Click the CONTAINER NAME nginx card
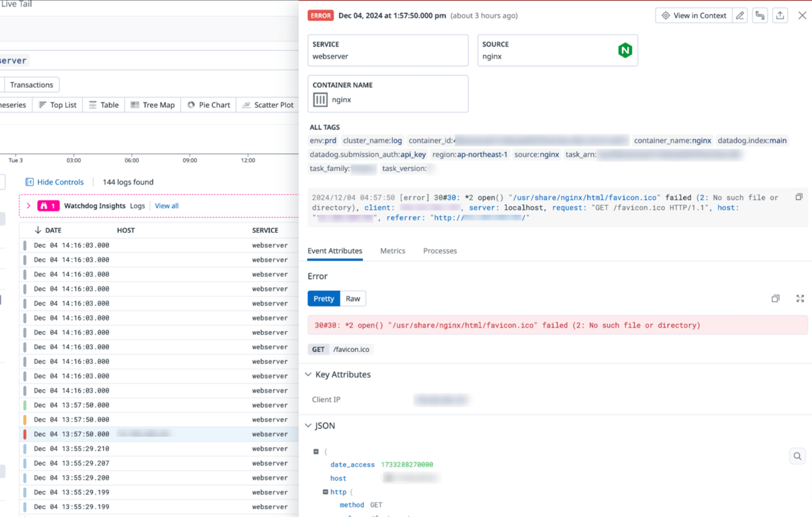 388,94
